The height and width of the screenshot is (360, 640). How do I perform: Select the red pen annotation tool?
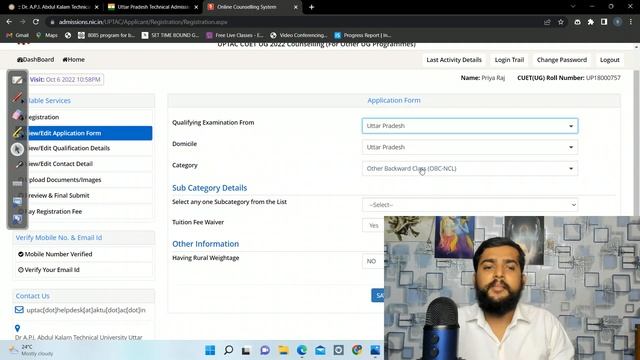click(x=17, y=98)
